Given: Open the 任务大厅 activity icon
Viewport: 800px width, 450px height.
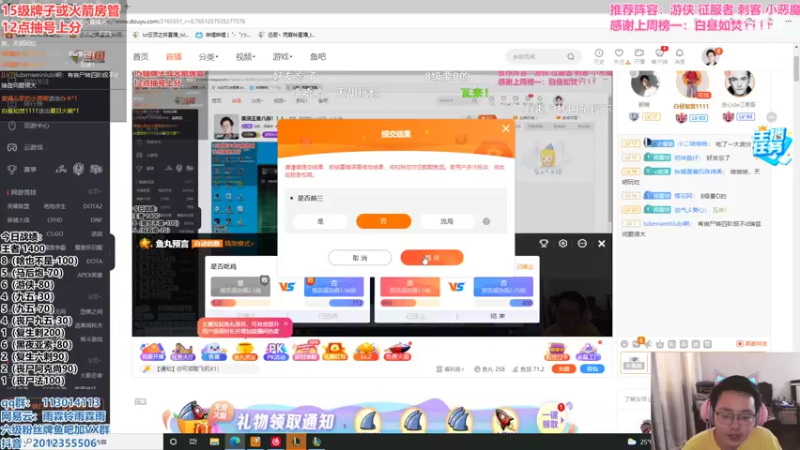Looking at the screenshot, I should tap(183, 352).
